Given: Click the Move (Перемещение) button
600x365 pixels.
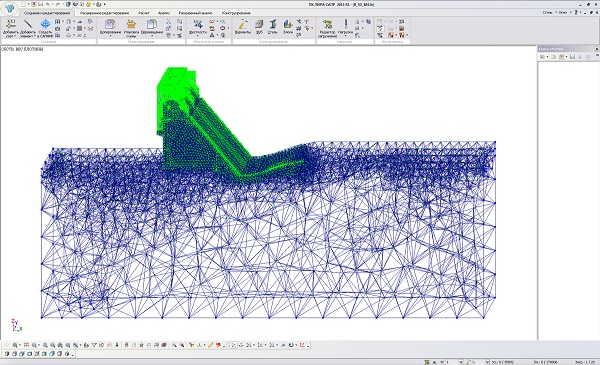Looking at the screenshot, I should pyautogui.click(x=152, y=27).
